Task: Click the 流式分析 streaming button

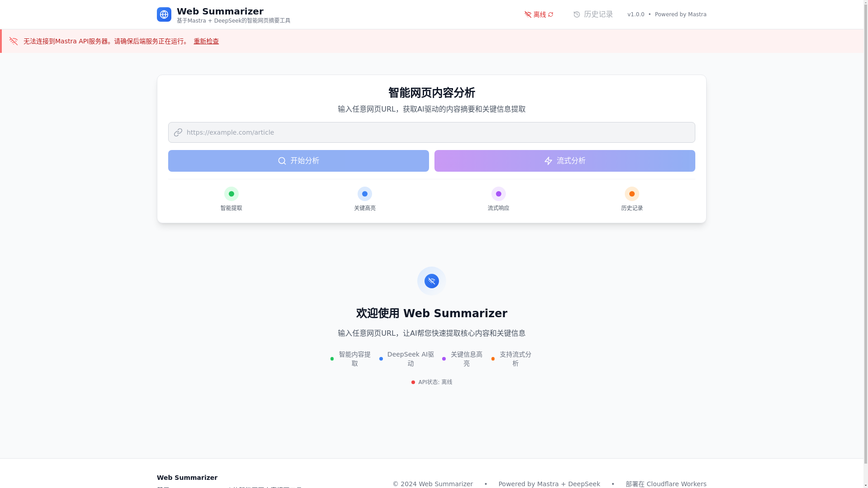Action: click(x=565, y=161)
